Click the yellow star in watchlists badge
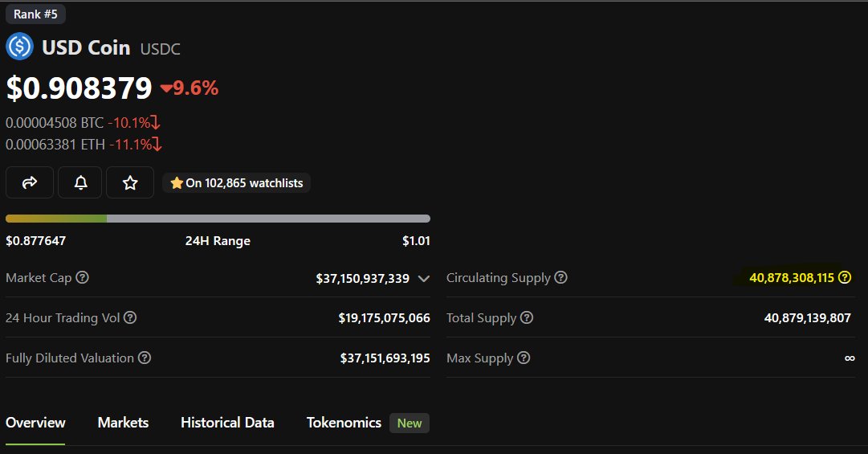The height and width of the screenshot is (454, 868). 177,182
